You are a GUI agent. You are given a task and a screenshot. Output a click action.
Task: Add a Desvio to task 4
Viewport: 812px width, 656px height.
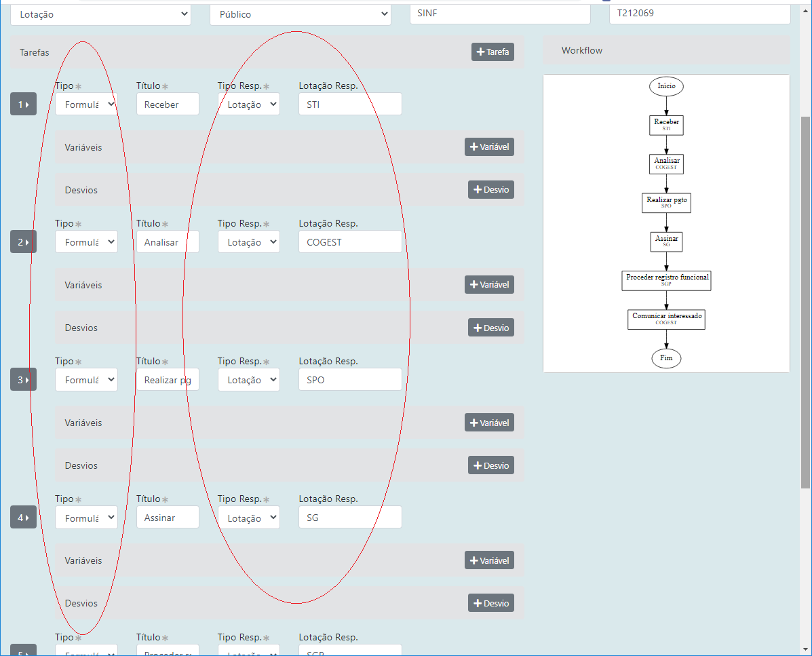pos(490,602)
